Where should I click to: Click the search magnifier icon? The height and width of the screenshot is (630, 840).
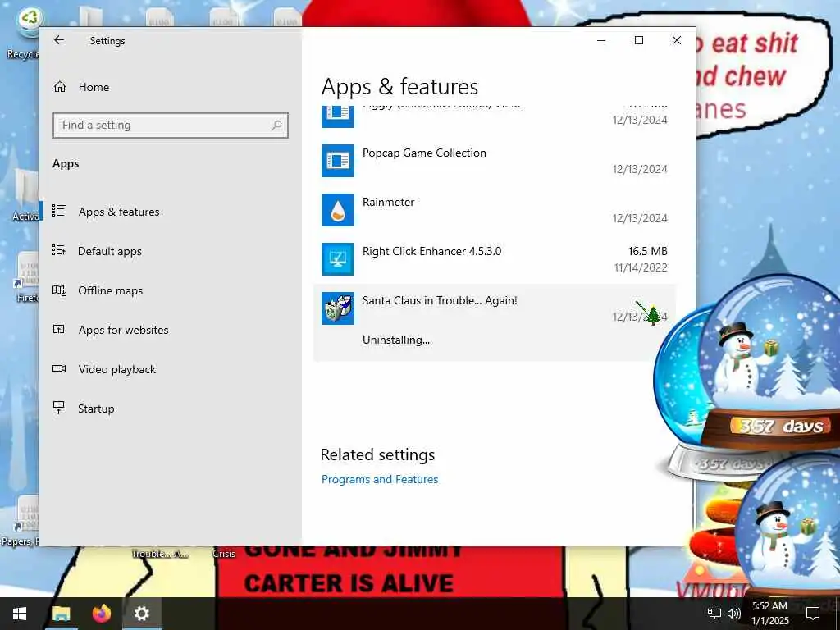tap(276, 126)
